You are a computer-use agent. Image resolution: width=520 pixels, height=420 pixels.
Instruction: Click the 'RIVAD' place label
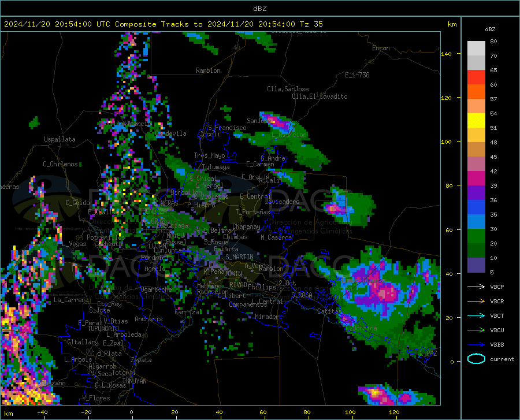pos(238,285)
